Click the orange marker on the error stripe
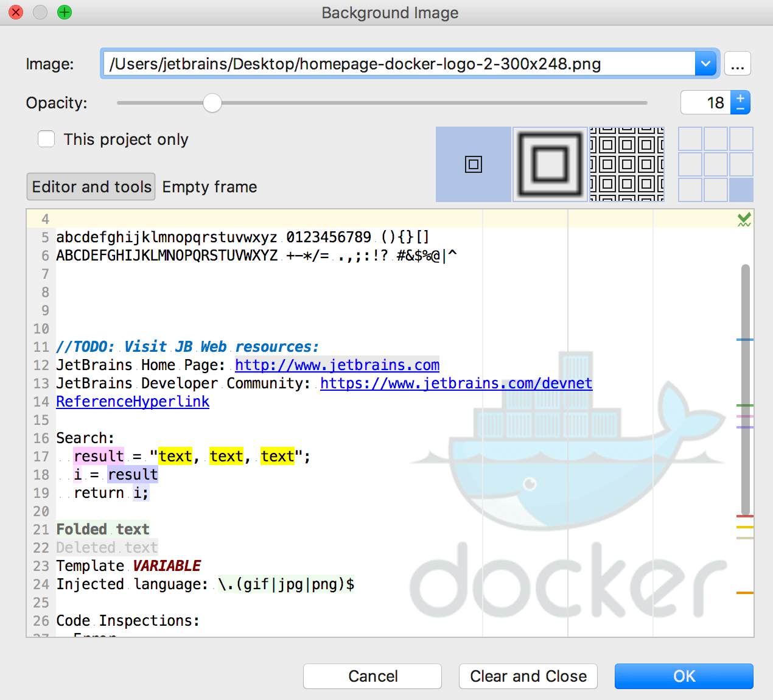Image resolution: width=773 pixels, height=700 pixels. pyautogui.click(x=745, y=592)
